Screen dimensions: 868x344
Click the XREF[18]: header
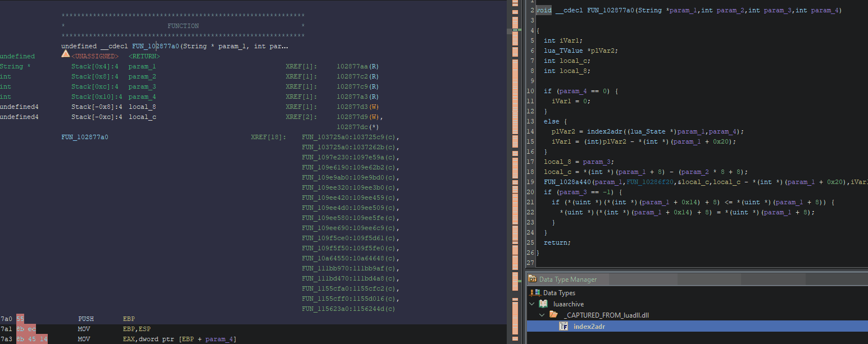point(268,137)
